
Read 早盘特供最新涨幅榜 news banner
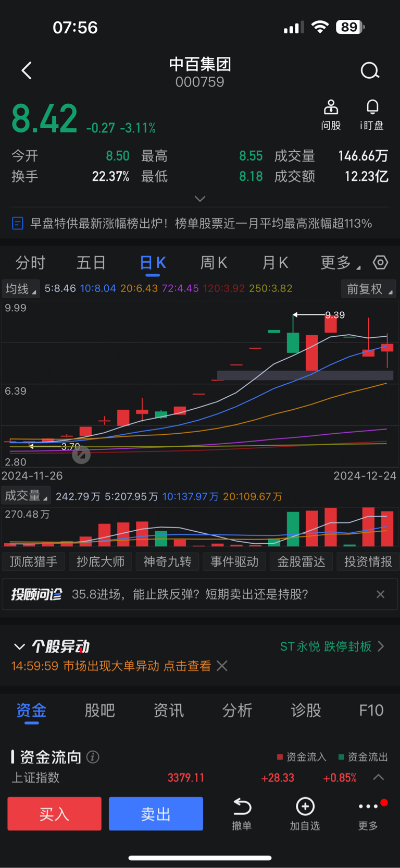pos(201,224)
